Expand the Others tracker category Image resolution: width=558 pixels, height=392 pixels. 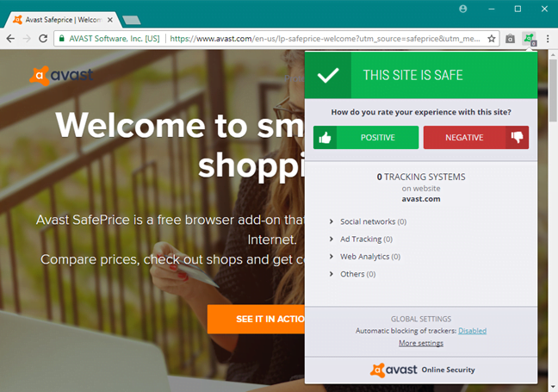click(353, 274)
